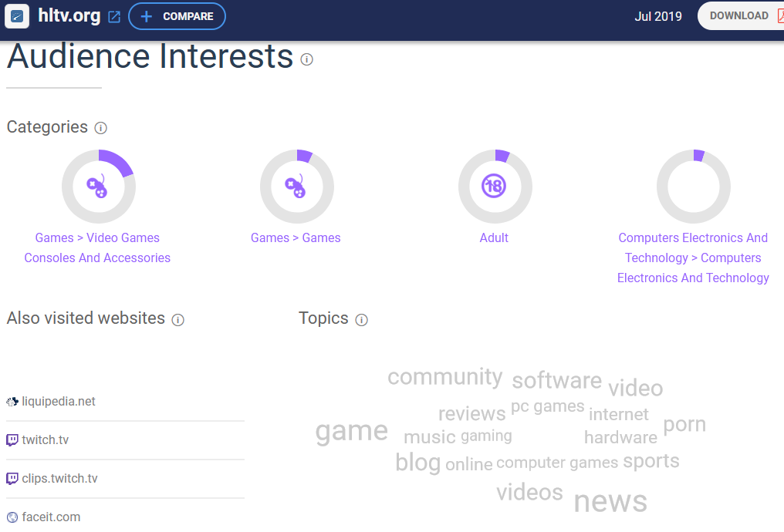
Task: Click the Audience Interests heading
Action: [150, 56]
